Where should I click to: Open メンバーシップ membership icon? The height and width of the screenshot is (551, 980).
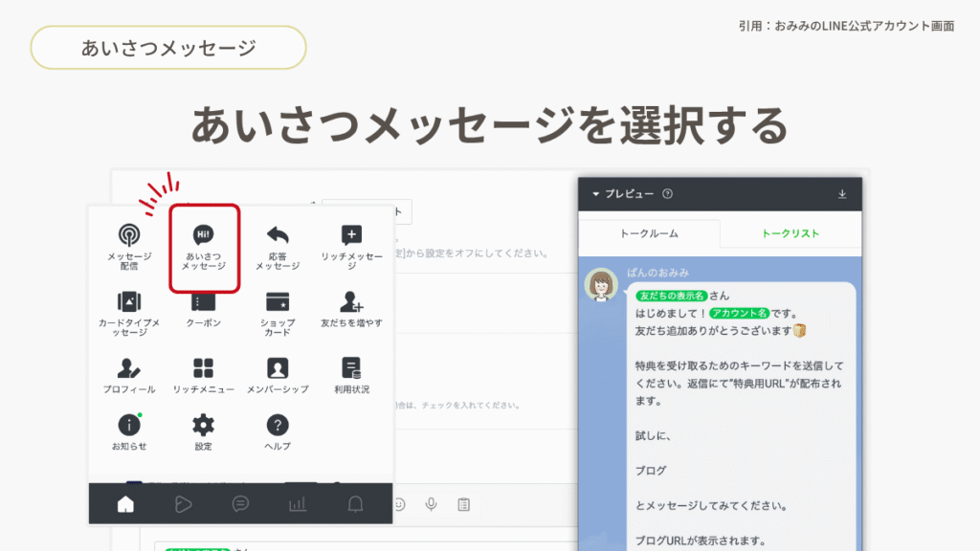278,375
